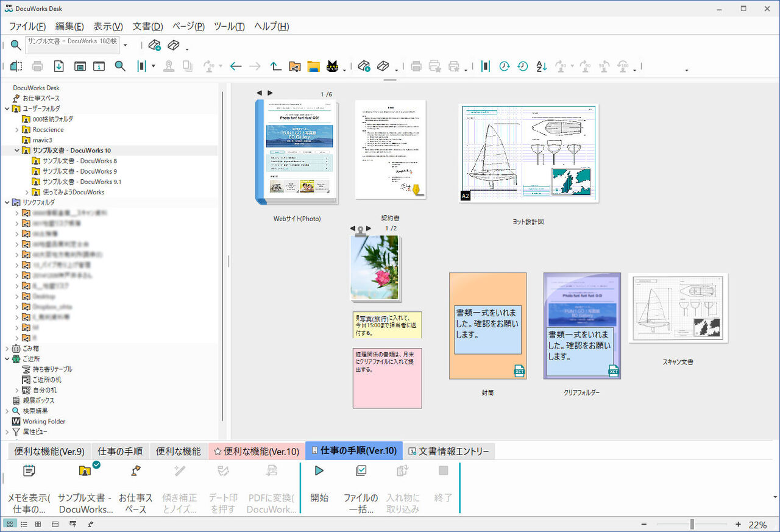Switch to grid table view in status bar
This screenshot has width=780, height=532.
(x=38, y=524)
